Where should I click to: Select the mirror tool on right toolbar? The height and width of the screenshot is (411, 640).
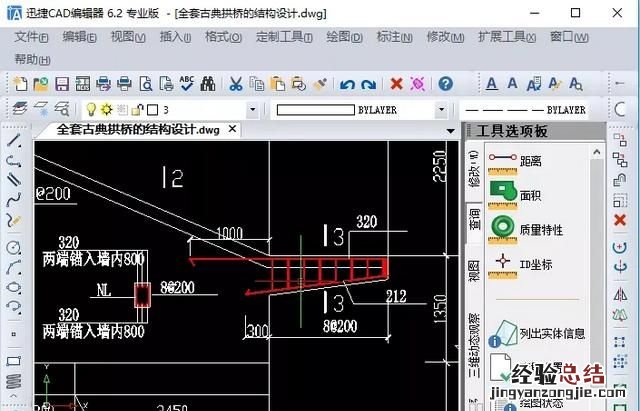[x=620, y=294]
